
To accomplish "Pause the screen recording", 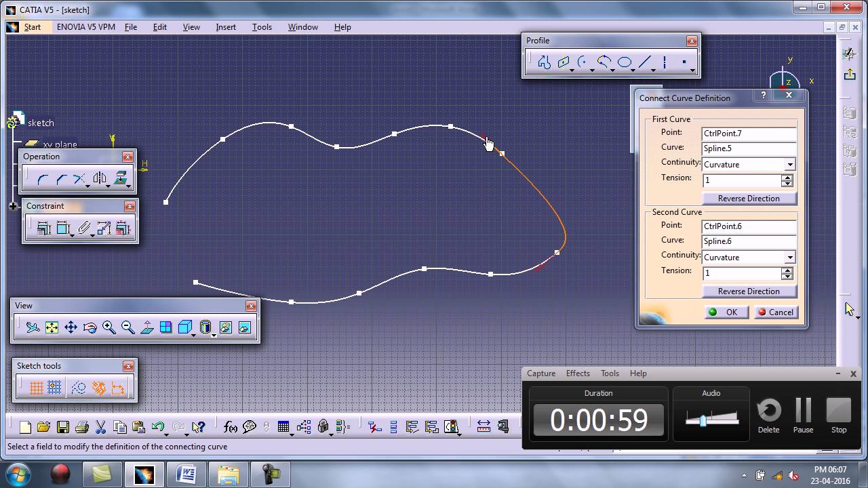I will 803,415.
